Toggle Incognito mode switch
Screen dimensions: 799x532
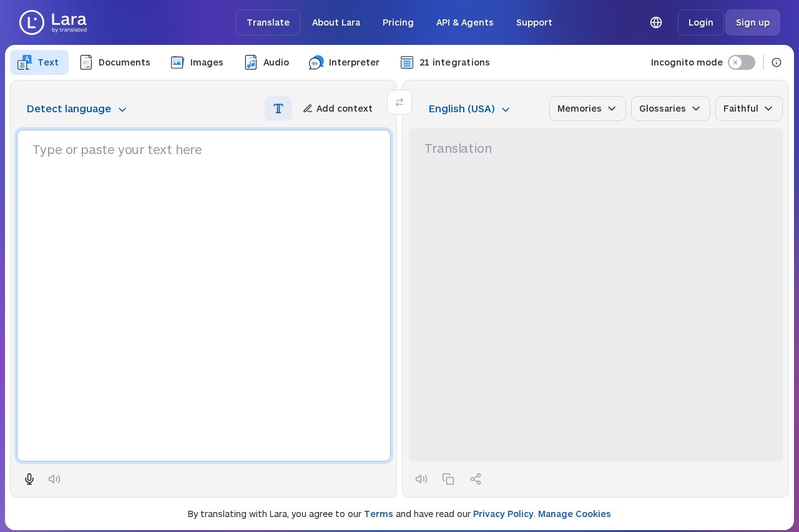tap(742, 62)
